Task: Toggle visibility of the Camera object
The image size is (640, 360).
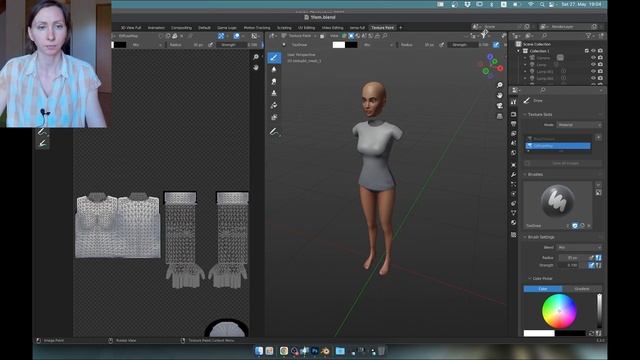Action: [593, 58]
